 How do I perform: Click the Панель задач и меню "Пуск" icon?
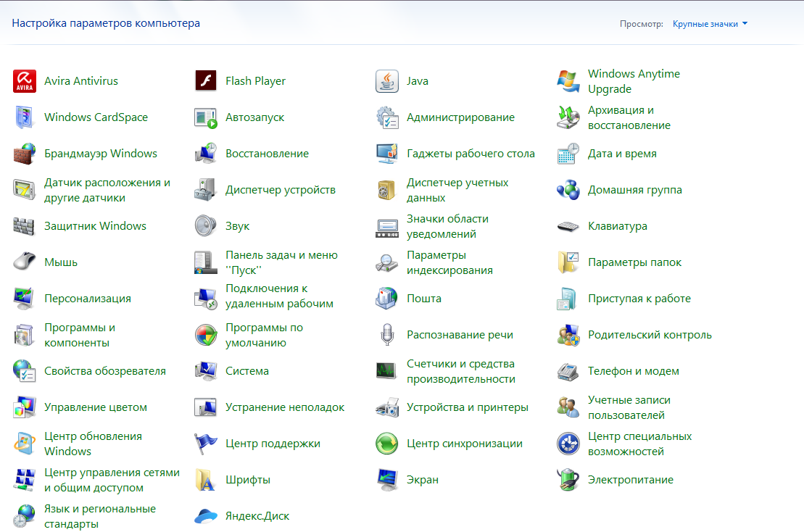[x=206, y=262]
